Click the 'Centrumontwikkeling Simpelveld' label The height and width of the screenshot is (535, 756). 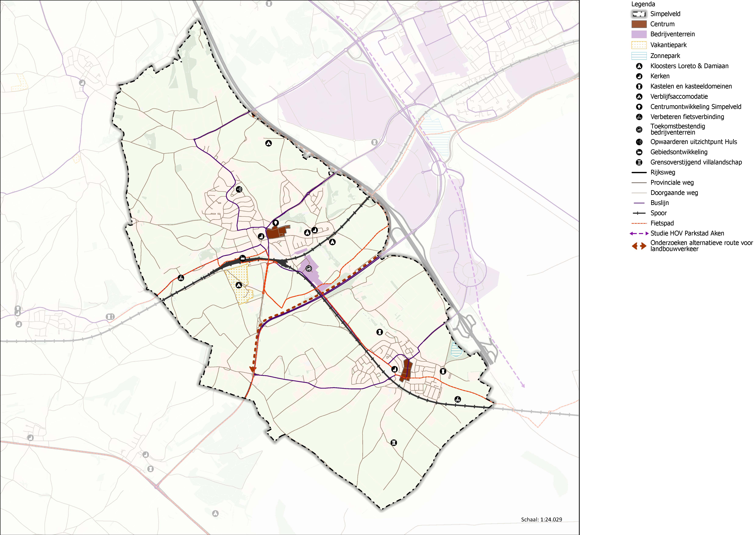[696, 107]
